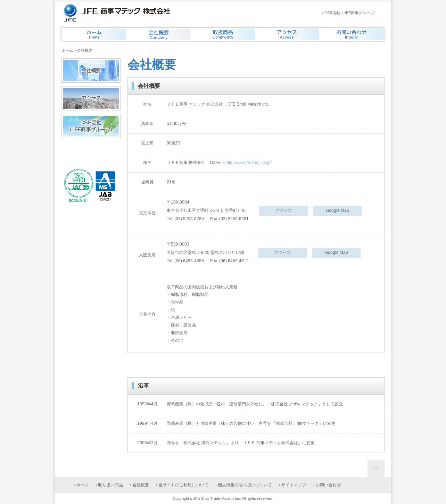
Task: Click the JAB MS certification badge
Action: tap(105, 186)
